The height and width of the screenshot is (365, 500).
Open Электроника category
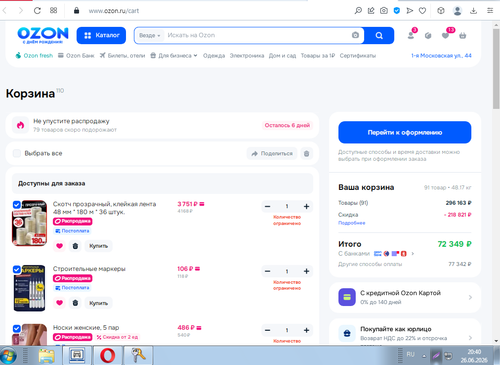click(247, 56)
